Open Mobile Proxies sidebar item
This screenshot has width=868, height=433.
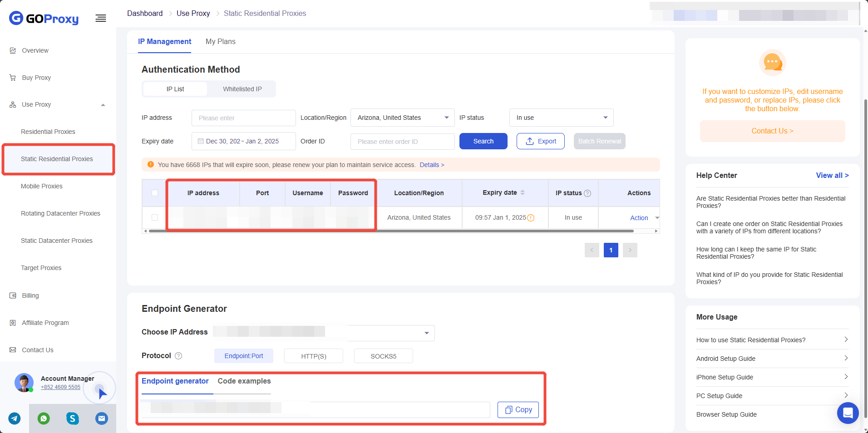(42, 186)
